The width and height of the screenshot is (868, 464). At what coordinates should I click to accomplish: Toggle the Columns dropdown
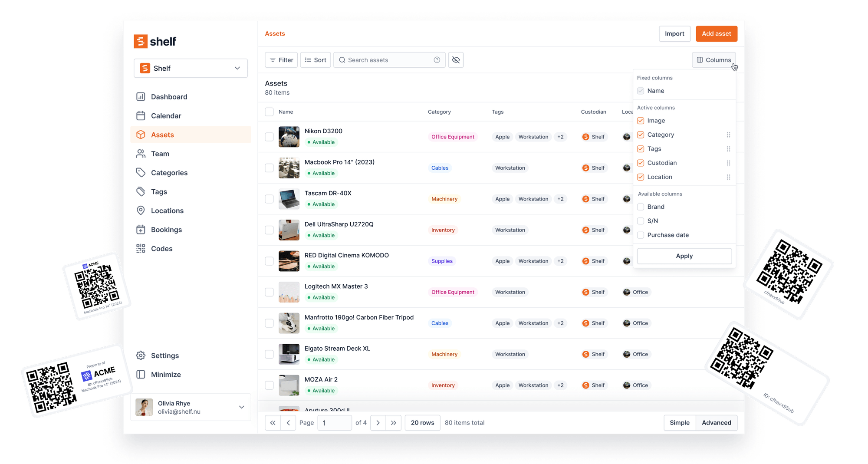click(714, 60)
